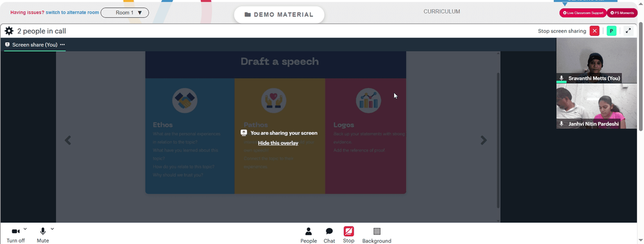The height and width of the screenshot is (244, 644).
Task: Select the Screen share (You) tab
Action: click(x=35, y=45)
